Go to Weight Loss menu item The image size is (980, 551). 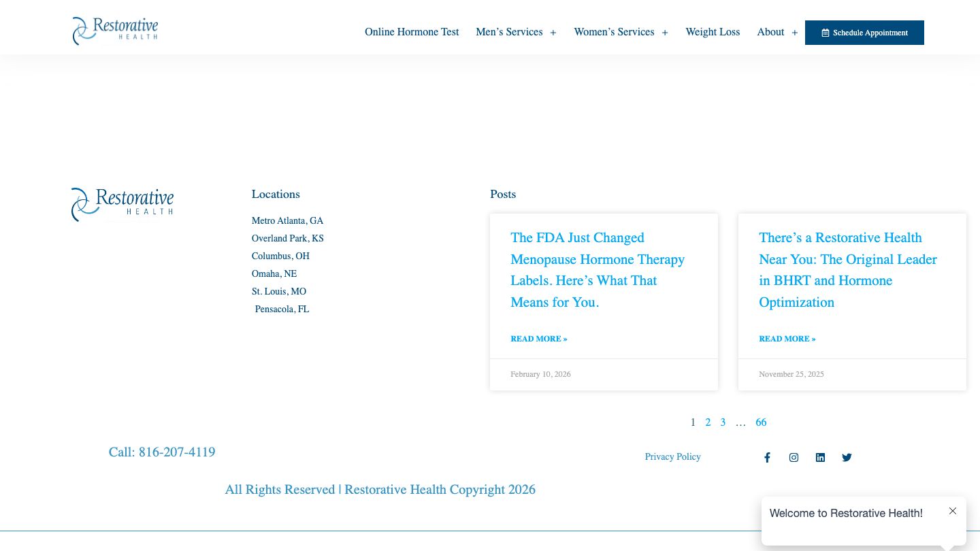pyautogui.click(x=713, y=32)
